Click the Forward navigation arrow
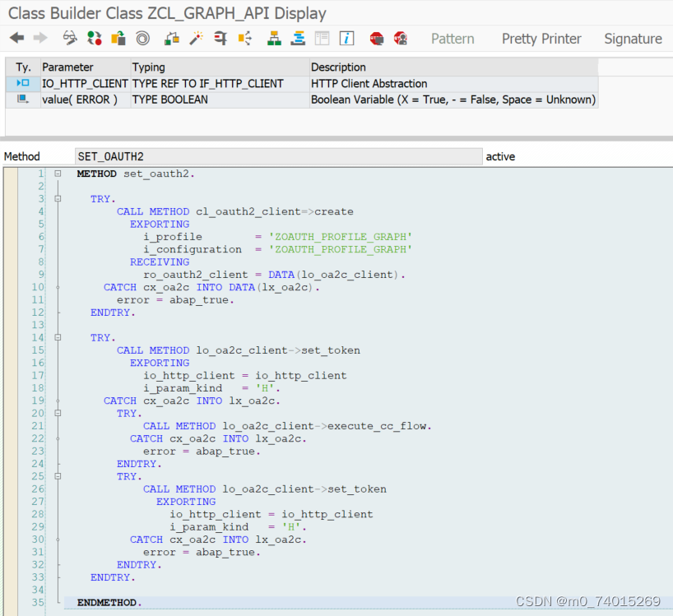The height and width of the screenshot is (616, 673). [39, 37]
